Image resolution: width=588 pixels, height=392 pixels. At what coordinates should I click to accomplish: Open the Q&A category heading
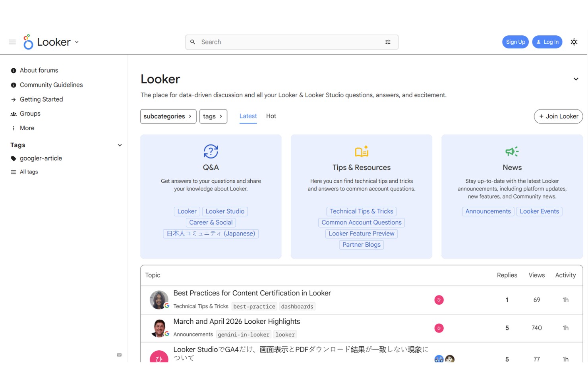(211, 168)
